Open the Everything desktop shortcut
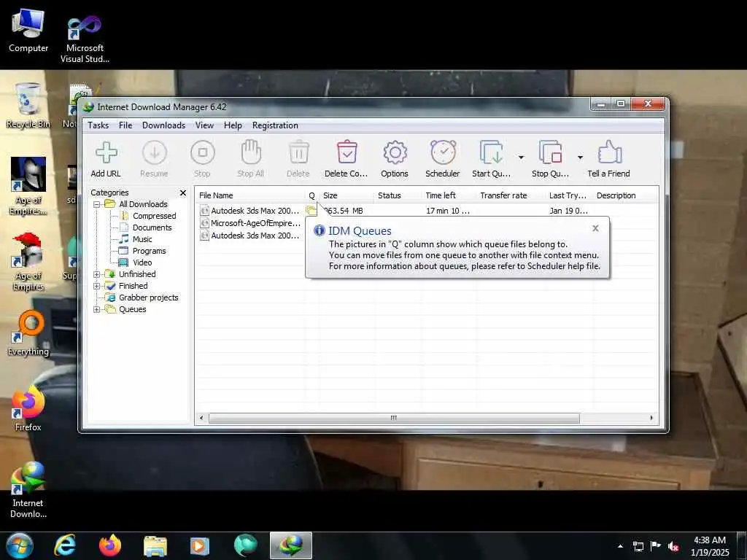Image resolution: width=747 pixels, height=560 pixels. (28, 333)
